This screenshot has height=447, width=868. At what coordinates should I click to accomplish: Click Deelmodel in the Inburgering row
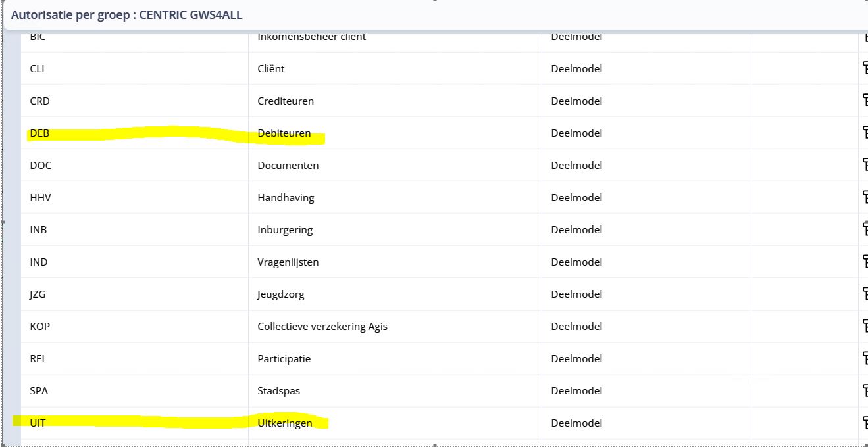point(576,229)
